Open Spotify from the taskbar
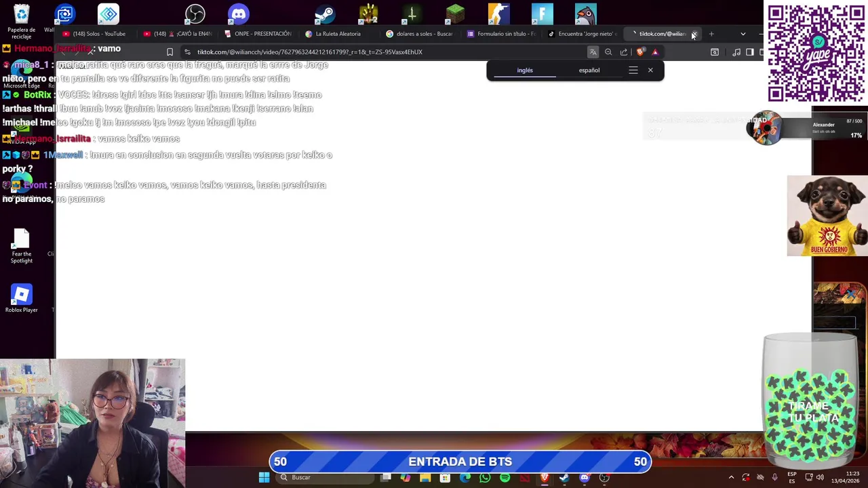 pyautogui.click(x=505, y=478)
